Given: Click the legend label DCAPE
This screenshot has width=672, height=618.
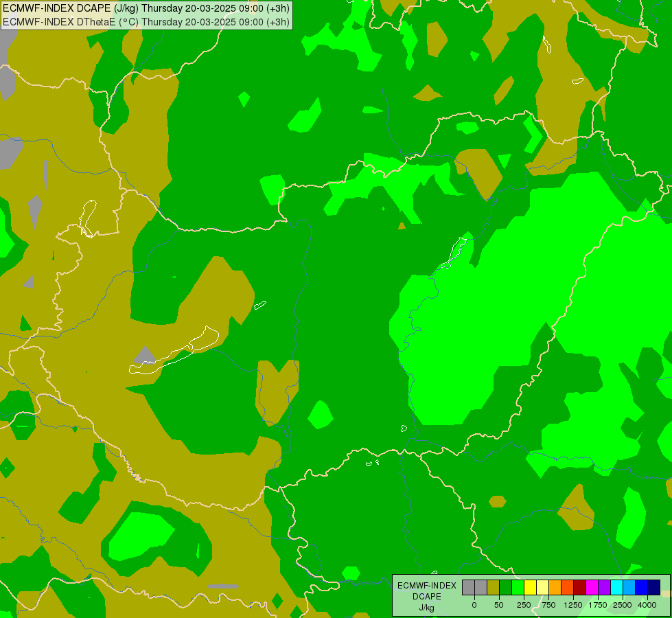Looking at the screenshot, I should tap(427, 597).
